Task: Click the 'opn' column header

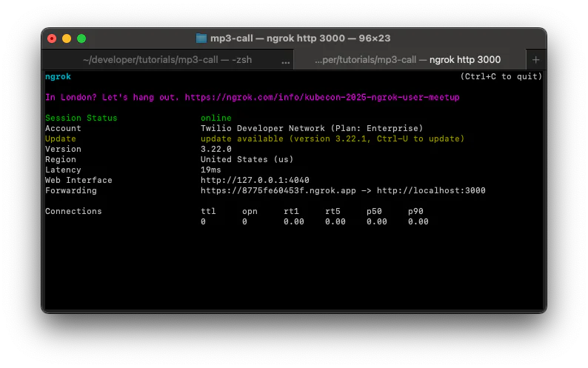Action: [x=250, y=211]
